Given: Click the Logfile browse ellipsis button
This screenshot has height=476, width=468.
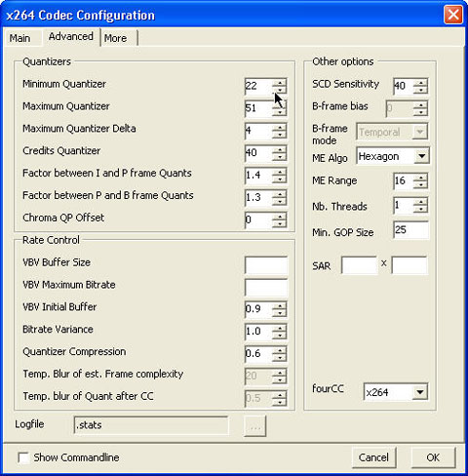Looking at the screenshot, I should (255, 426).
